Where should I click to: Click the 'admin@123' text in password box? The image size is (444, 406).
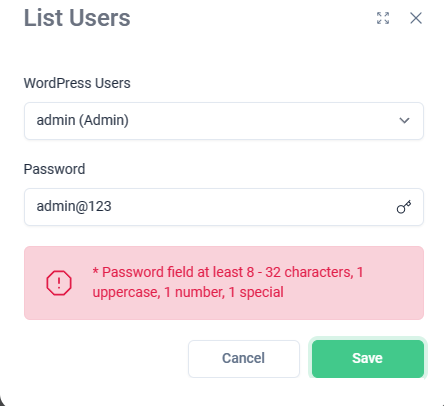(74, 206)
